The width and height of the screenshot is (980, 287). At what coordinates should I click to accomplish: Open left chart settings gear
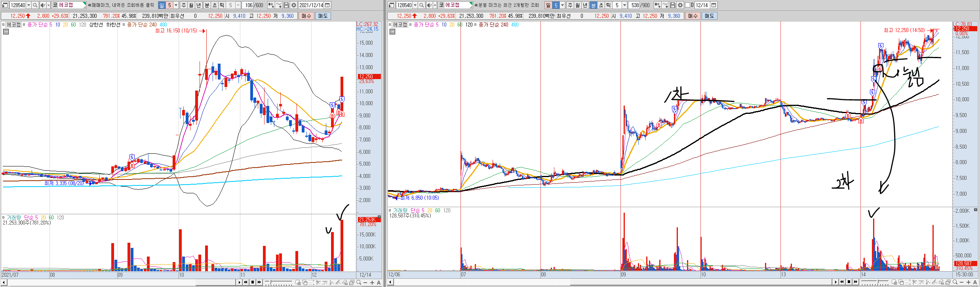click(x=294, y=5)
